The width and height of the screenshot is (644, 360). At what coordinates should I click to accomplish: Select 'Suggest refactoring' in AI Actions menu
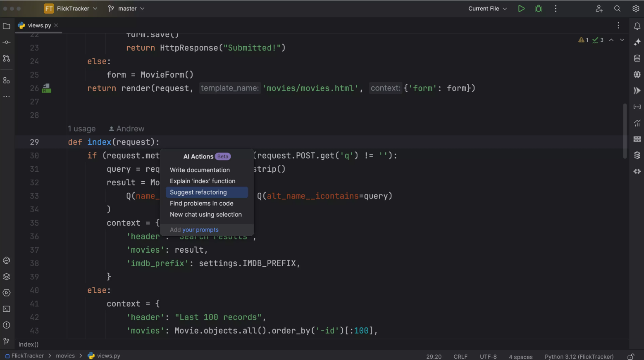tap(198, 192)
